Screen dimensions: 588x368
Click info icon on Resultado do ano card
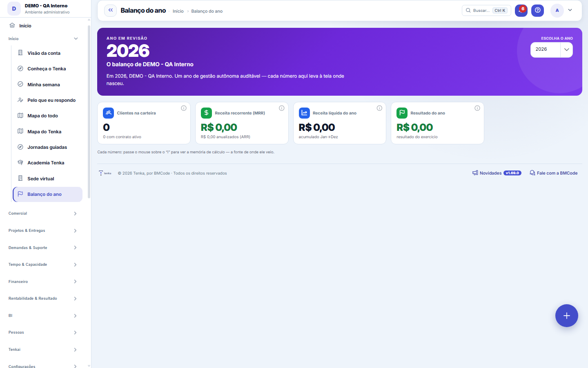tap(477, 108)
